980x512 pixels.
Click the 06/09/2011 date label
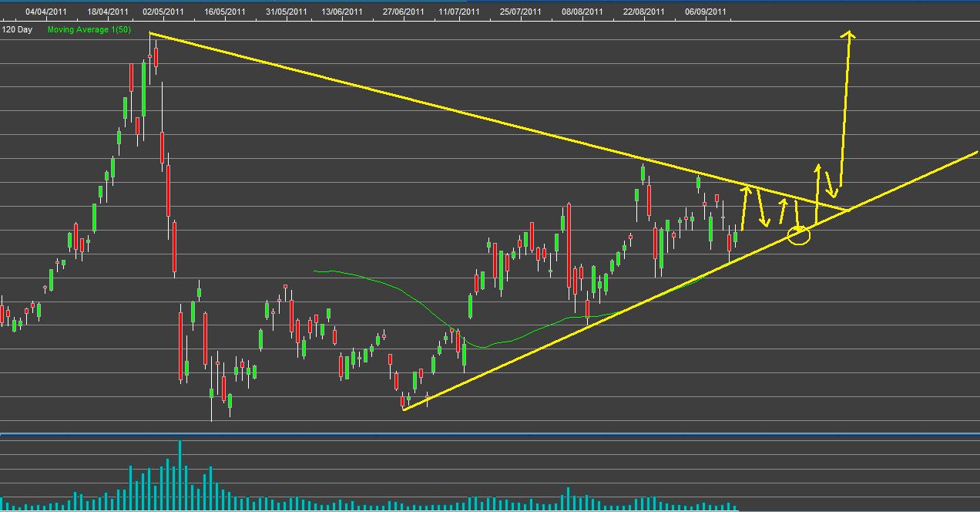click(706, 12)
